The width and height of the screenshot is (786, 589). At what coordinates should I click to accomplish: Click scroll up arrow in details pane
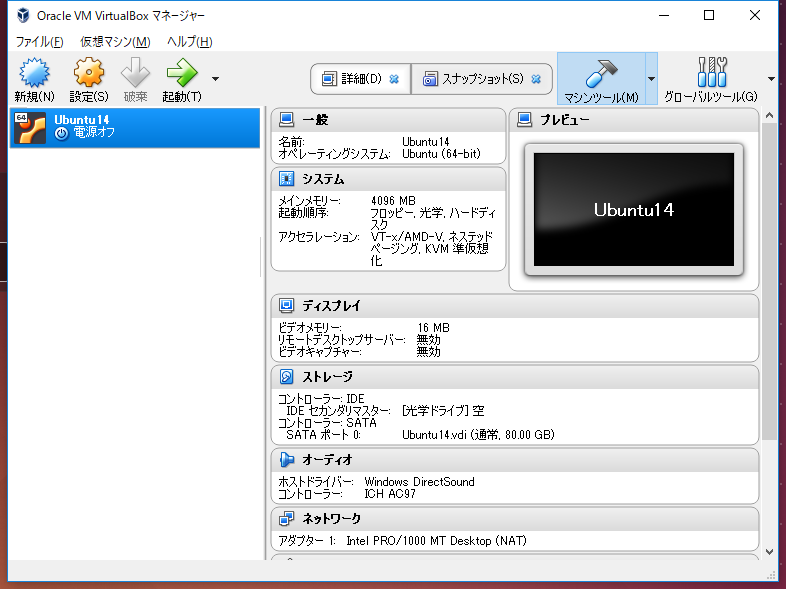(770, 116)
